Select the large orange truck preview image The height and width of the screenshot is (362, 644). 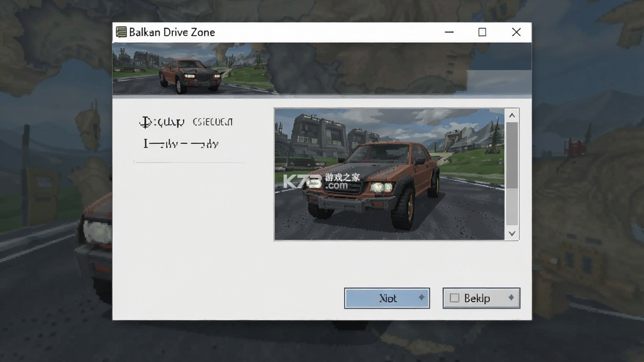tap(389, 174)
